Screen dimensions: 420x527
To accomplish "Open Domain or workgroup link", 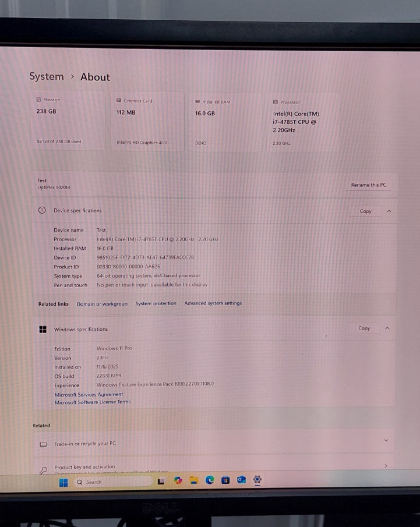I will 102,304.
